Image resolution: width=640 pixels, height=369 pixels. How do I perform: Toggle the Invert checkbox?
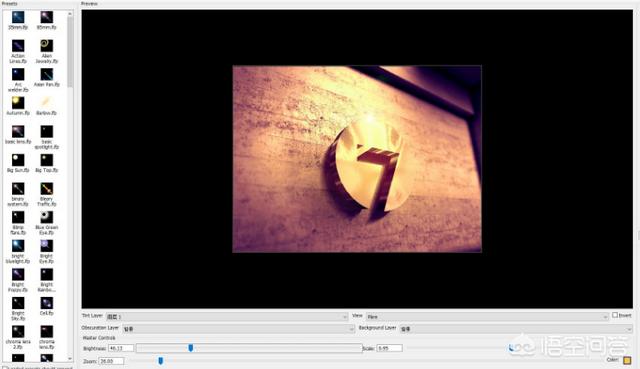click(x=615, y=315)
